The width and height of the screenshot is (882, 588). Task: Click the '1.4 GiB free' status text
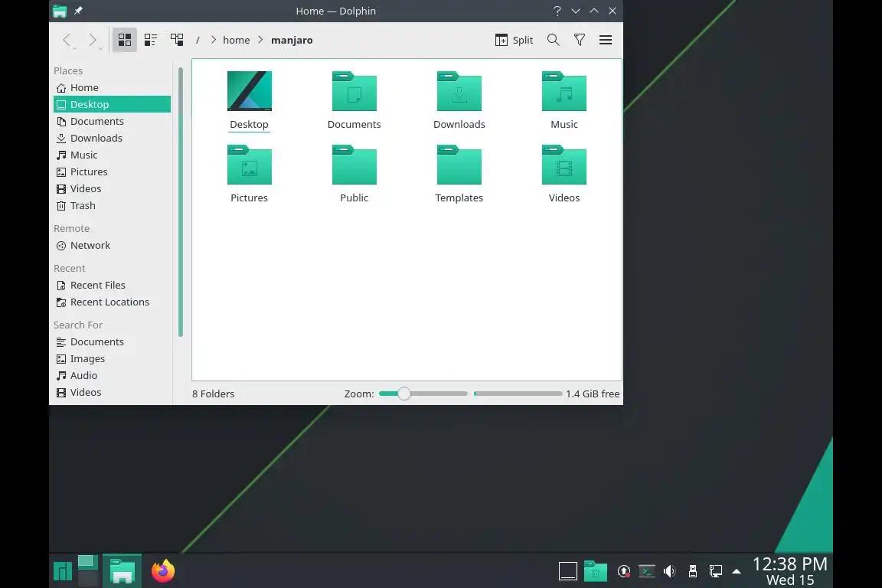point(593,394)
